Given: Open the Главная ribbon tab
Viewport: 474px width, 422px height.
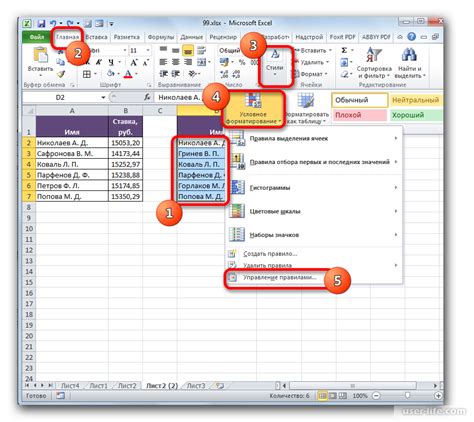Looking at the screenshot, I should (67, 37).
